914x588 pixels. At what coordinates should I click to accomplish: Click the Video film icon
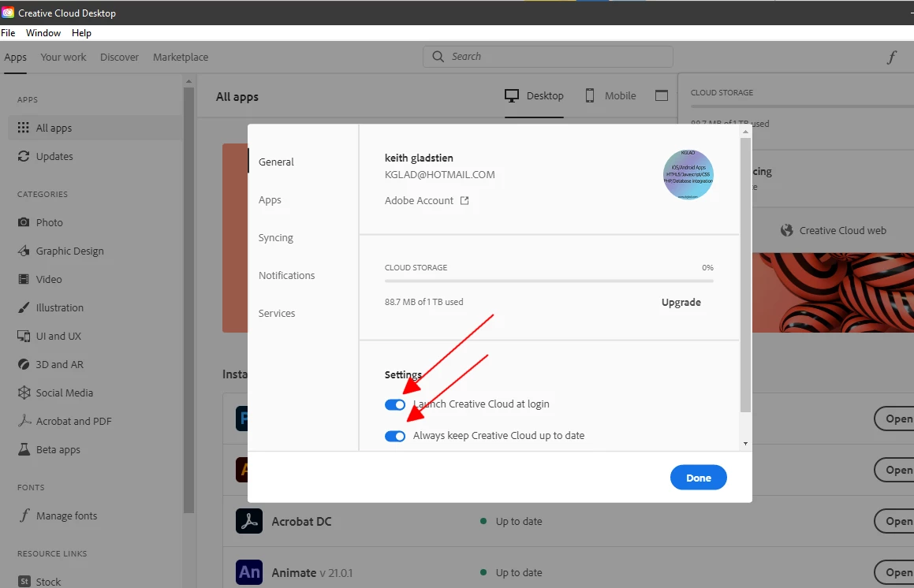pos(24,279)
